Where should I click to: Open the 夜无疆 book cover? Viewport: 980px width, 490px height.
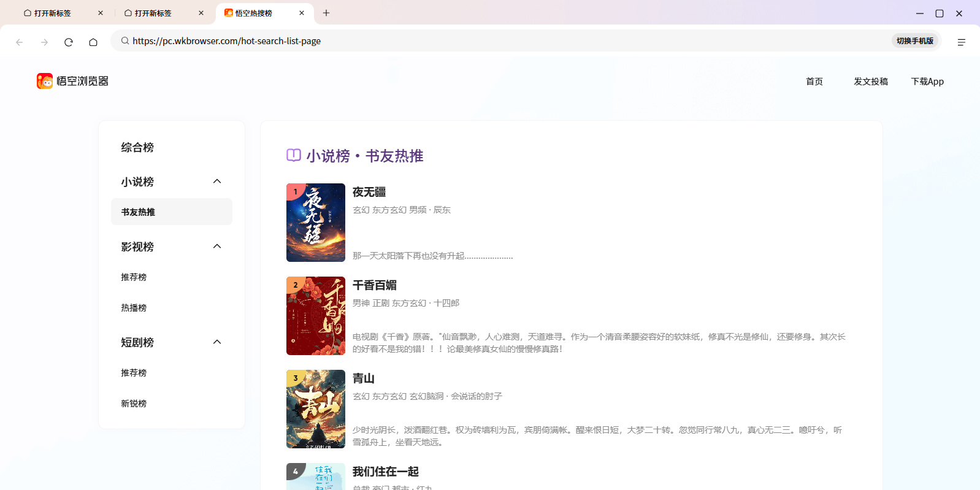(x=316, y=223)
